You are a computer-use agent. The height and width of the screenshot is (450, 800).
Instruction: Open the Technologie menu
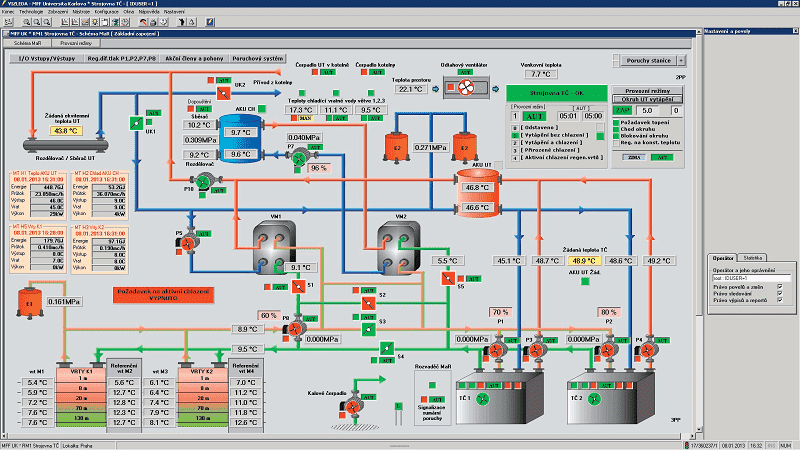[31, 11]
